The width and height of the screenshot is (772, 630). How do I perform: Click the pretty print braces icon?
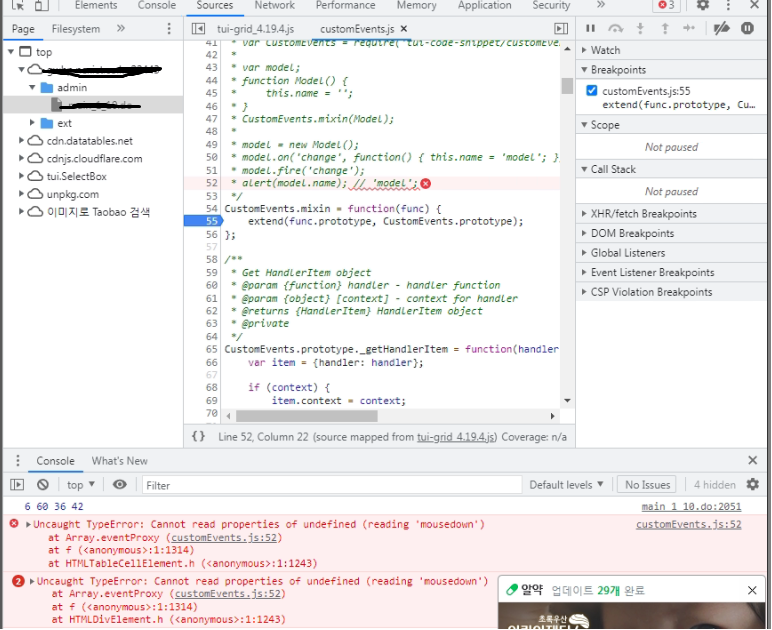tap(198, 437)
